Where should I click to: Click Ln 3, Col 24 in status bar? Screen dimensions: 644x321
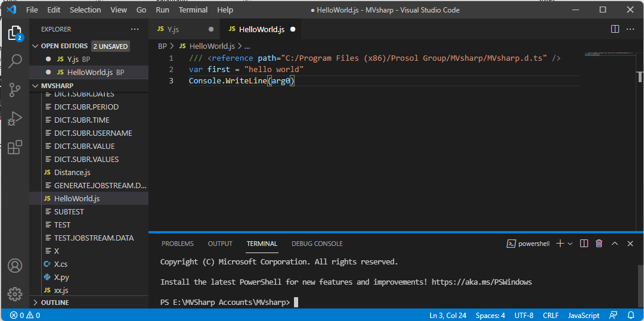coord(448,315)
